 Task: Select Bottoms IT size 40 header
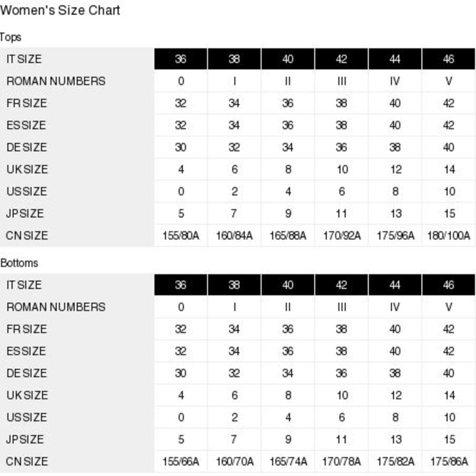(x=288, y=285)
